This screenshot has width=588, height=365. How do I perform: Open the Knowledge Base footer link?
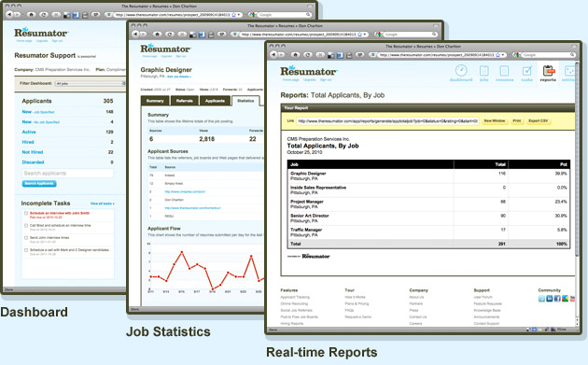487,311
